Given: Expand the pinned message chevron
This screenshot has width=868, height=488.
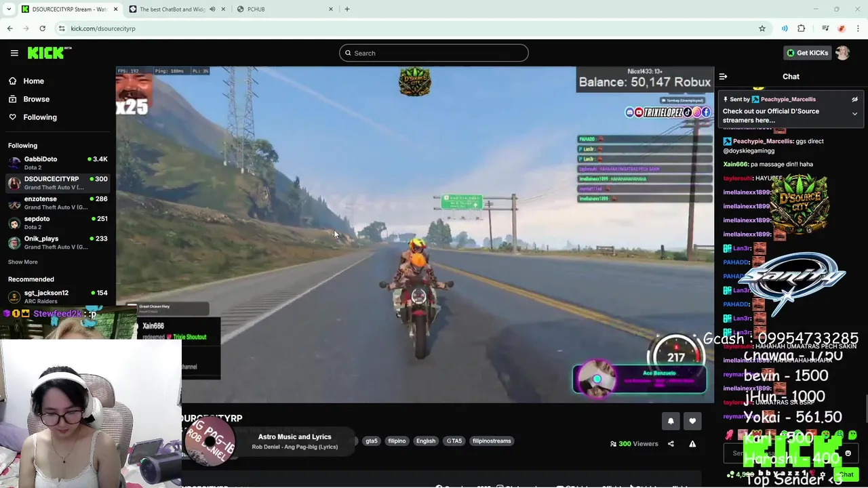Looking at the screenshot, I should (854, 114).
